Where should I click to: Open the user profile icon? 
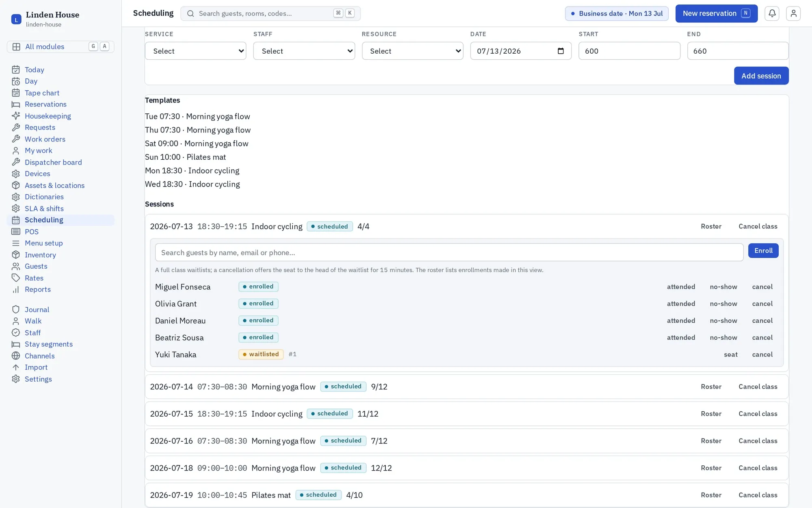(793, 13)
